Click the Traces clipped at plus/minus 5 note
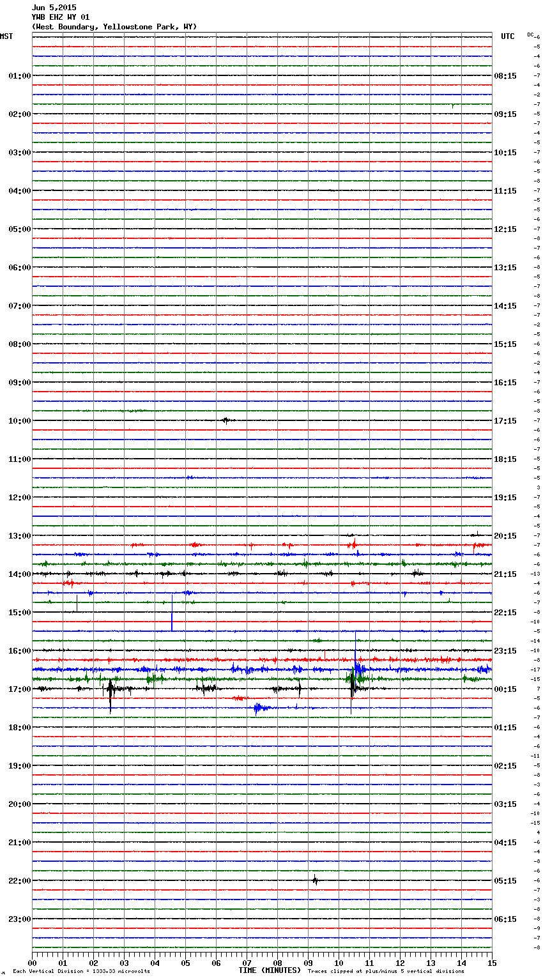Viewport: 543px width, 980px height. (386, 972)
